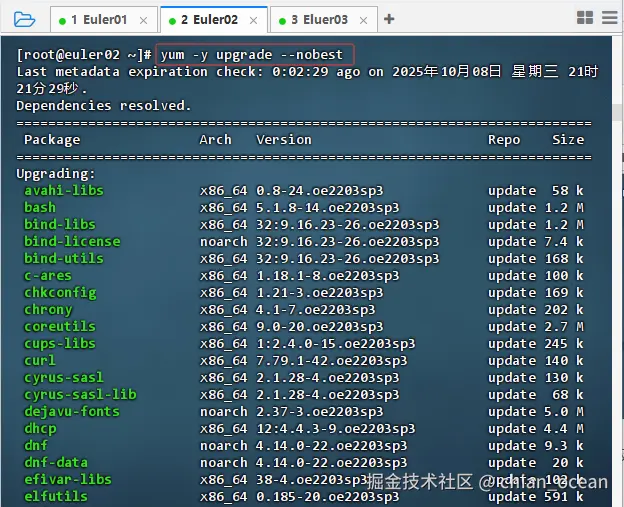Click version 12:4.4.3-9.oe2203sp3
Viewport: 624px width, 507px height.
[x=335, y=429]
